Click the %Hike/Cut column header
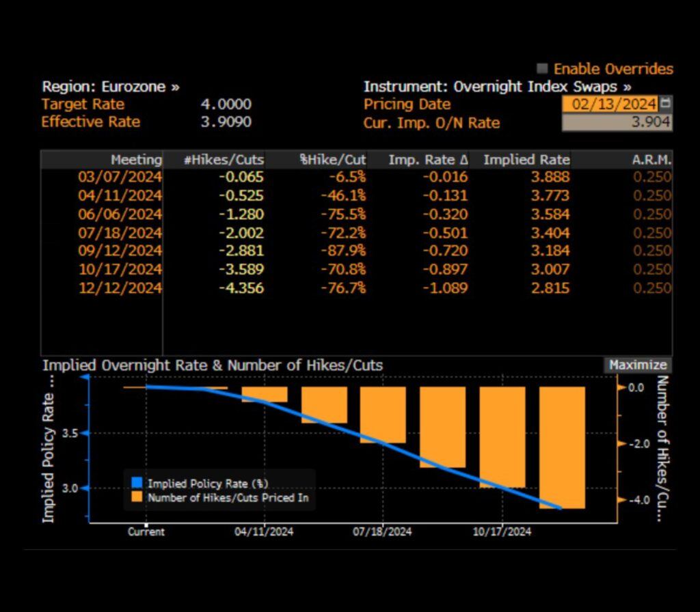Image resolution: width=700 pixels, height=612 pixels. click(x=333, y=159)
